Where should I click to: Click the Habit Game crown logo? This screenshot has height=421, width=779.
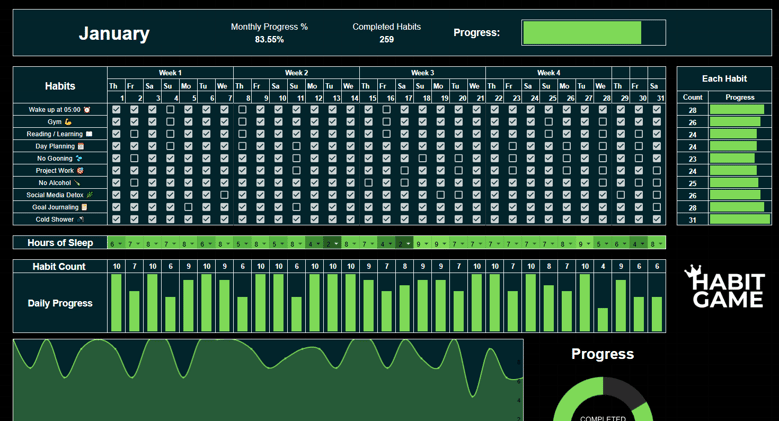pos(692,272)
